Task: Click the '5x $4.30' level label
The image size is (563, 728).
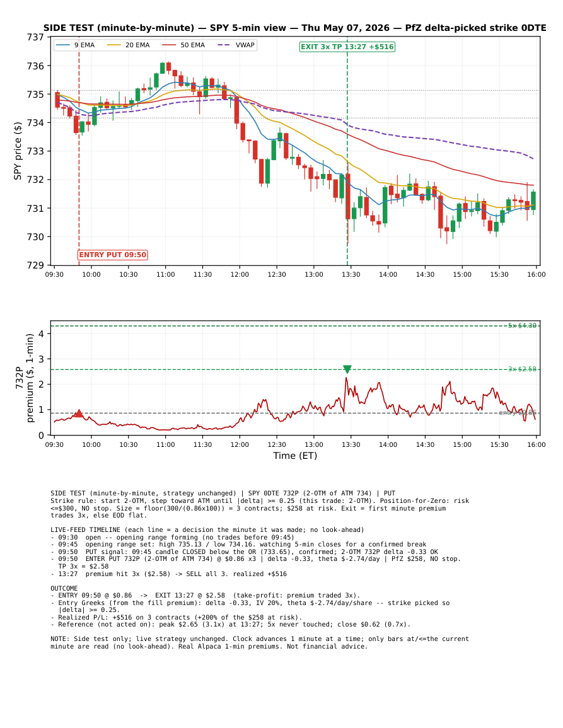Action: 522,326
